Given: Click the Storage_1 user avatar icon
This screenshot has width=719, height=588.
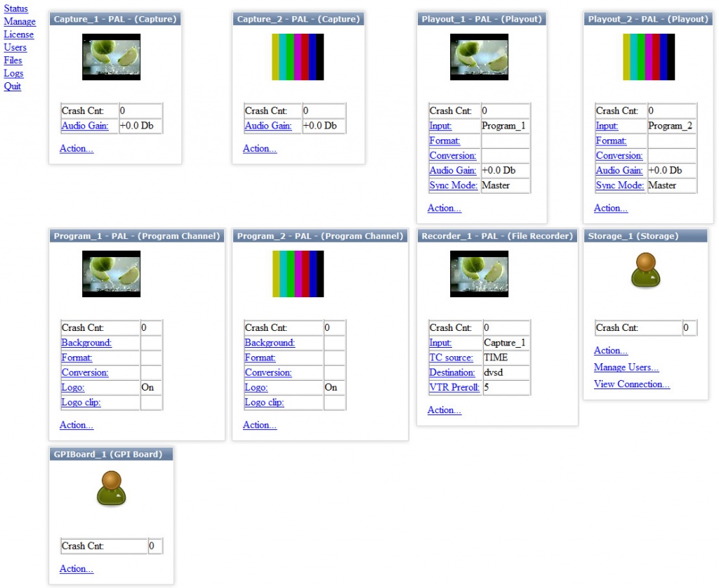Looking at the screenshot, I should pyautogui.click(x=645, y=270).
